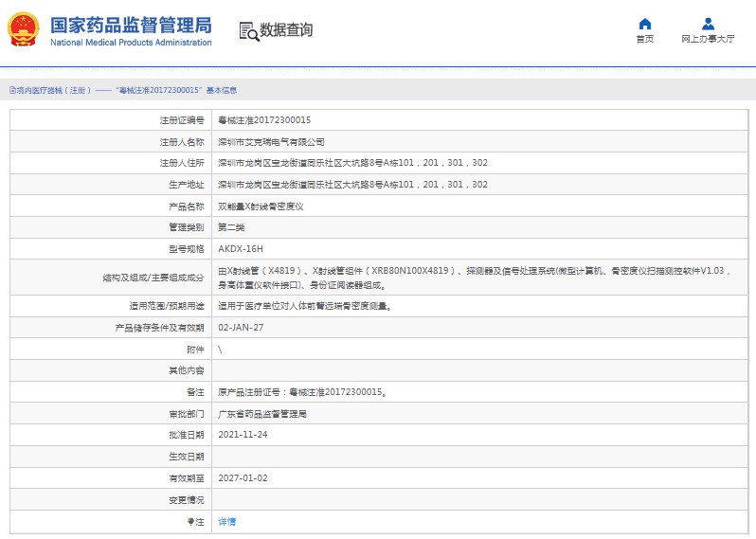
Task: Click the 批准日期 row label
Action: [187, 435]
